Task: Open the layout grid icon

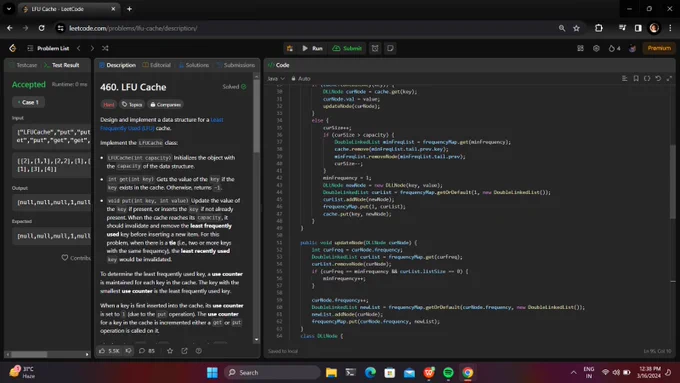Action: [x=580, y=48]
